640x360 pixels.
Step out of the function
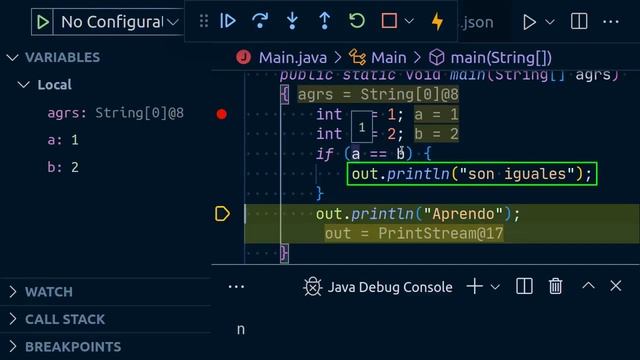[x=324, y=21]
